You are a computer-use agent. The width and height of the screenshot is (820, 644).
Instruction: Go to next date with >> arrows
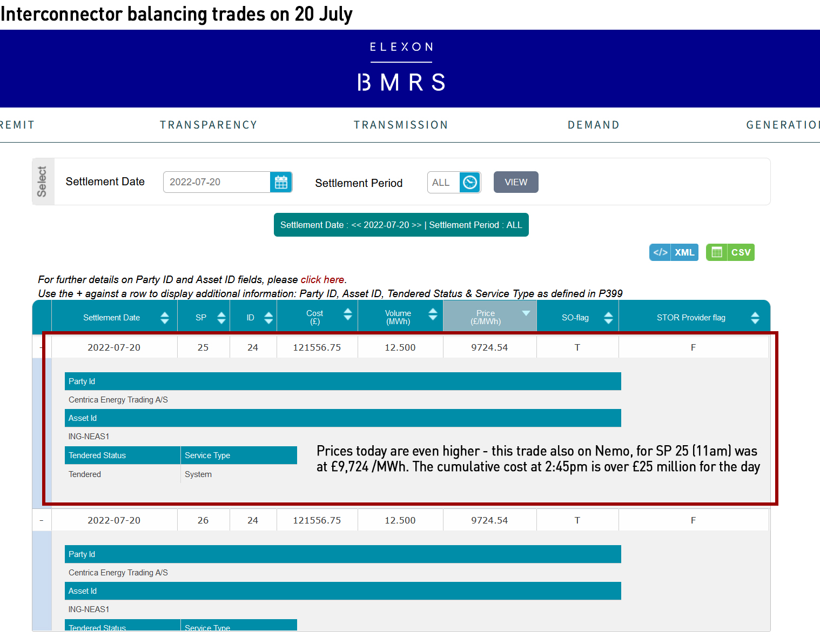[x=416, y=225]
